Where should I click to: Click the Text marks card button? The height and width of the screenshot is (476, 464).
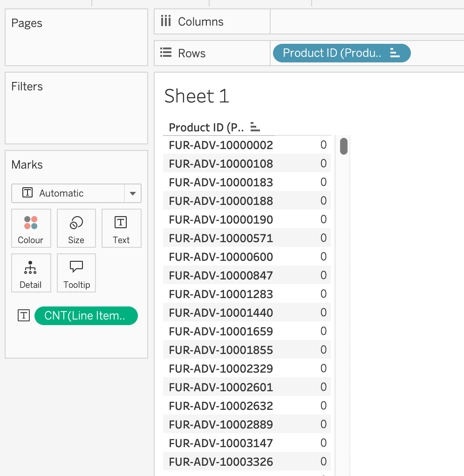pos(121,228)
